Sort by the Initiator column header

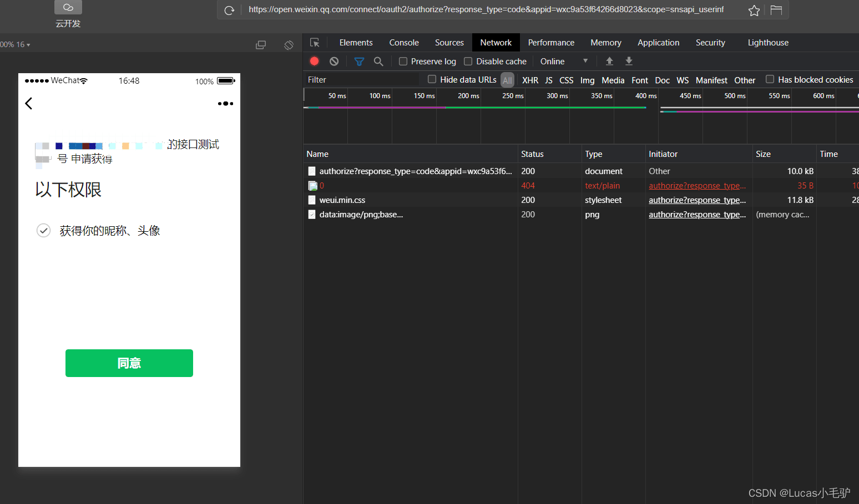click(699, 154)
